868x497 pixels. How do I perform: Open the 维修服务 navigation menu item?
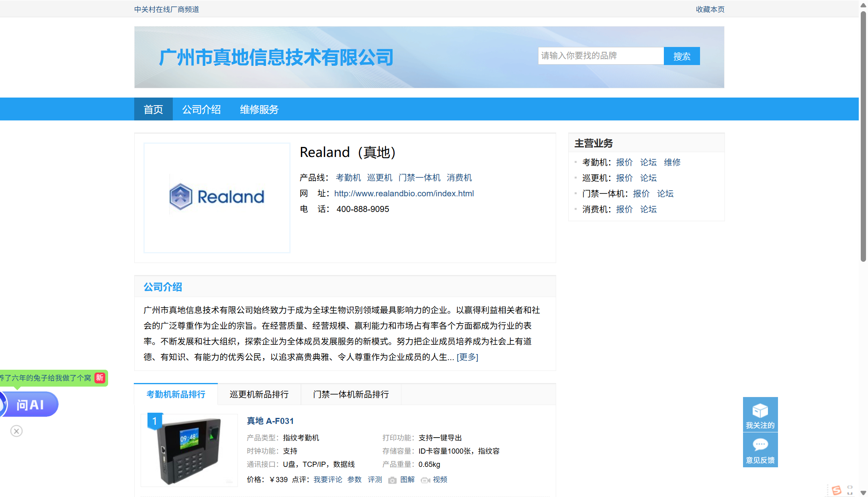point(259,109)
